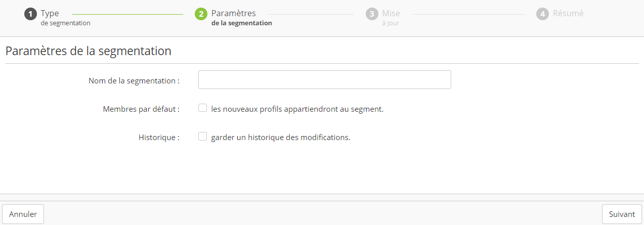
Task: Open the Résumé step label
Action: (568, 14)
